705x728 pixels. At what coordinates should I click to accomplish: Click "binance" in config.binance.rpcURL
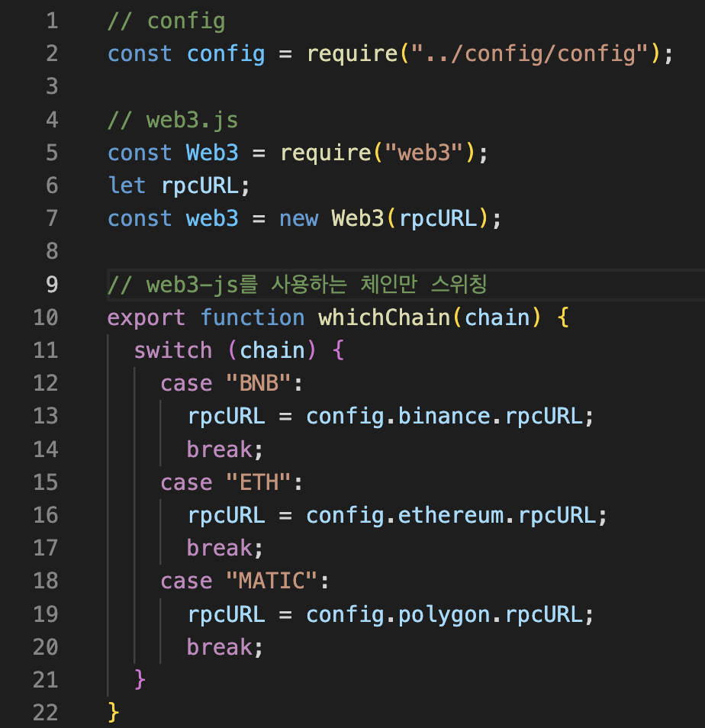(444, 417)
